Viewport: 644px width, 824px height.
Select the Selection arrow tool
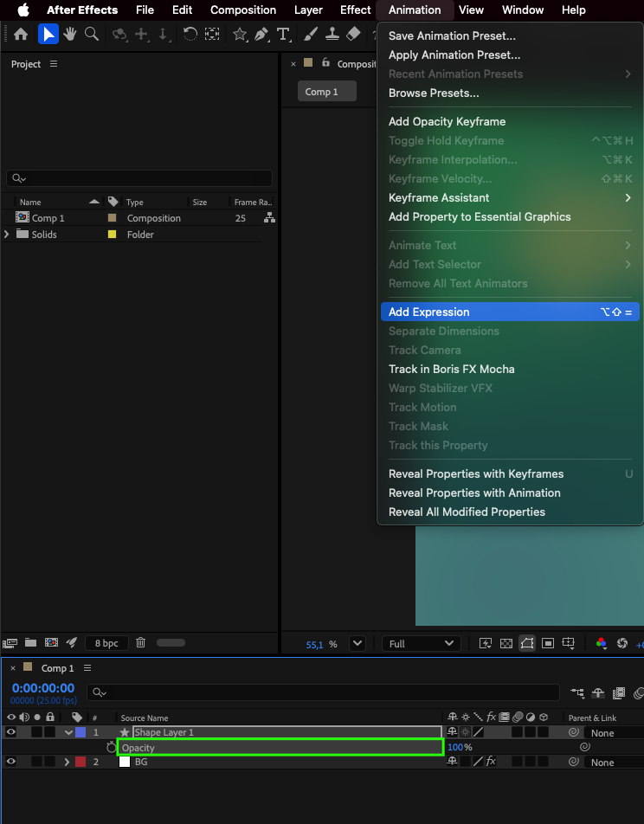48,35
